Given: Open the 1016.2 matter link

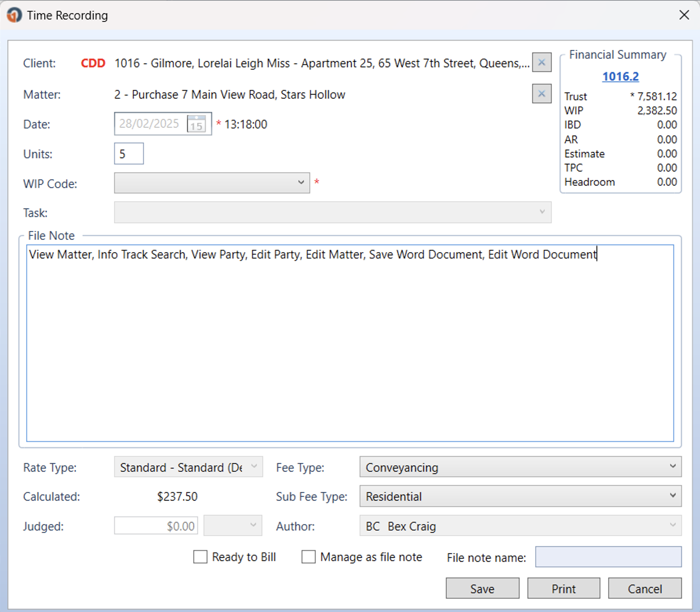Looking at the screenshot, I should (x=620, y=76).
